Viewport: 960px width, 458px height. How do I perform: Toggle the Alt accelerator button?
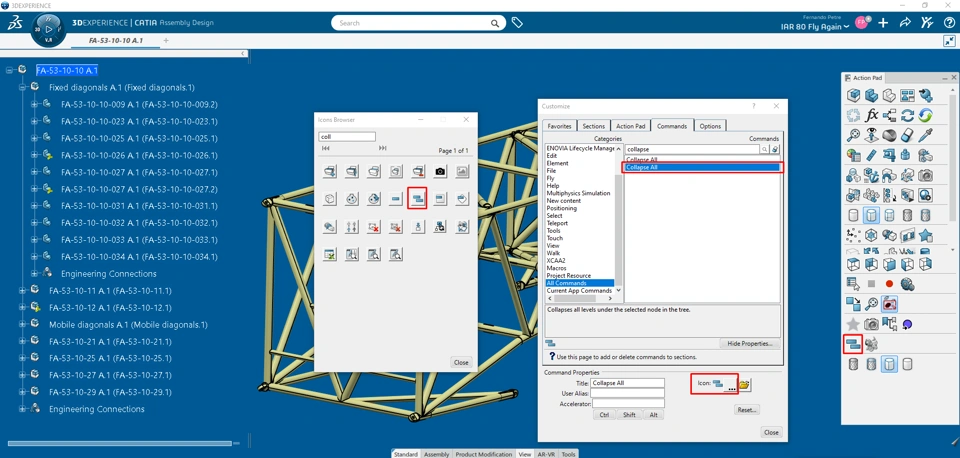click(653, 415)
